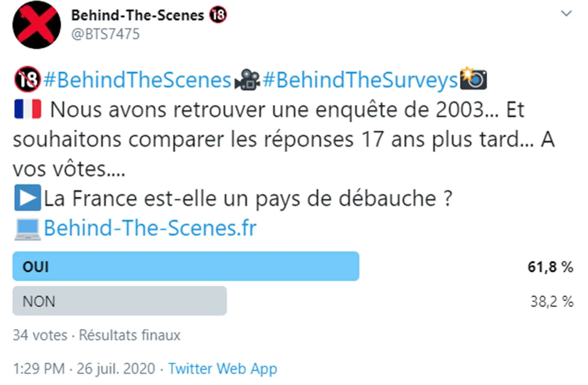Click the 18+ badge beside the display name
This screenshot has width=588, height=385.
point(218,15)
